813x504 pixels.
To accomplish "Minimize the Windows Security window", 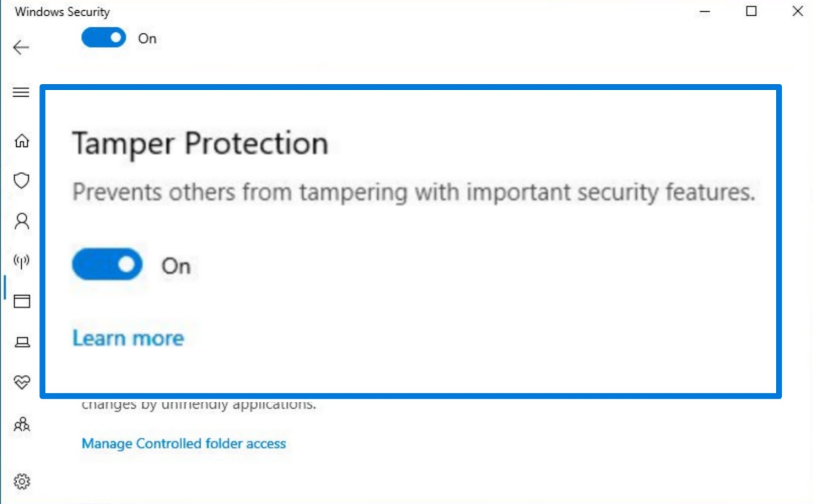I will click(704, 11).
